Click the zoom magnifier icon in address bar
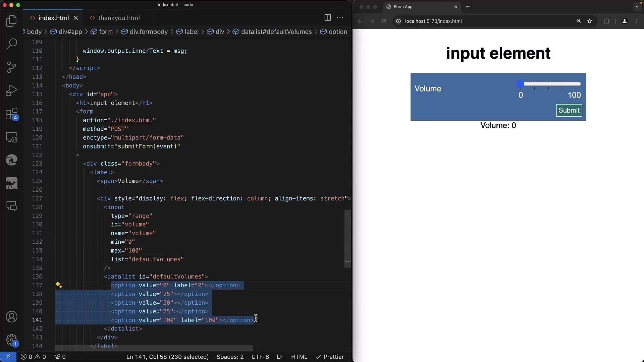 [579, 21]
